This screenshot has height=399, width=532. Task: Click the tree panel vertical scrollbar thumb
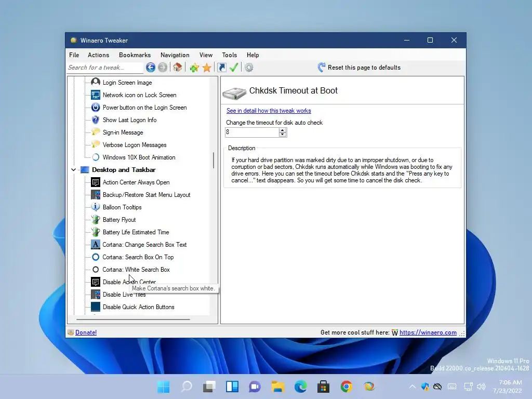214,160
